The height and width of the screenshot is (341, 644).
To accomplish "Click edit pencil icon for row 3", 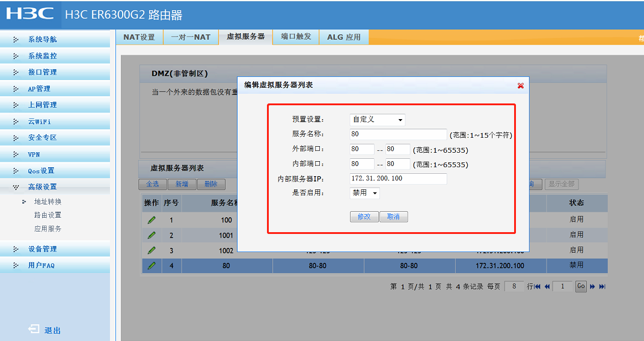I will (152, 250).
